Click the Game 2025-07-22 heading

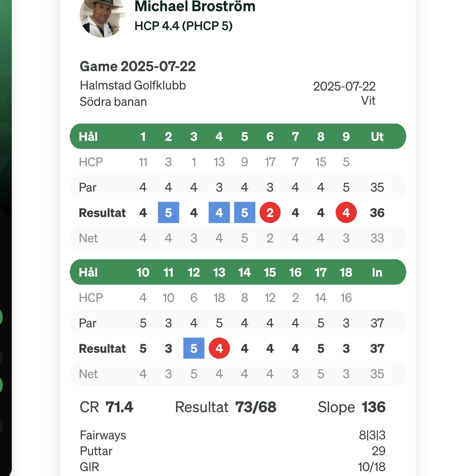pos(138,66)
